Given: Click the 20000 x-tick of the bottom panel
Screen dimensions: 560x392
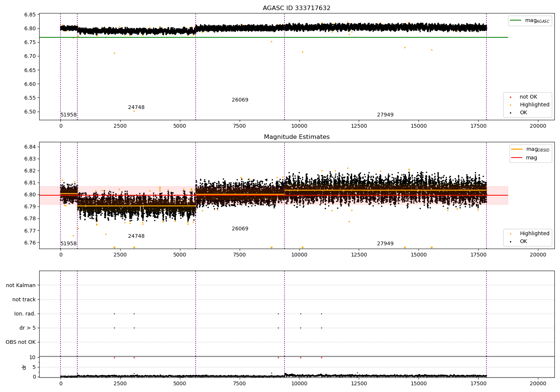Looking at the screenshot, I should 538,383.
